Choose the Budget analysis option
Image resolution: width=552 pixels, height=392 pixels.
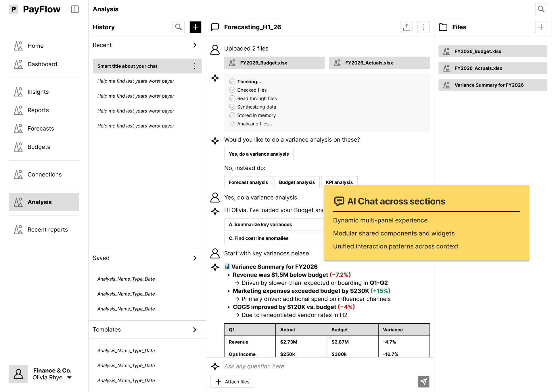pyautogui.click(x=297, y=182)
